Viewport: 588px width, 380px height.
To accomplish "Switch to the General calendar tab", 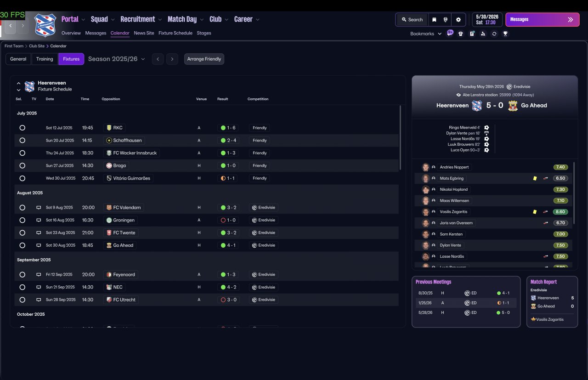I will (18, 59).
